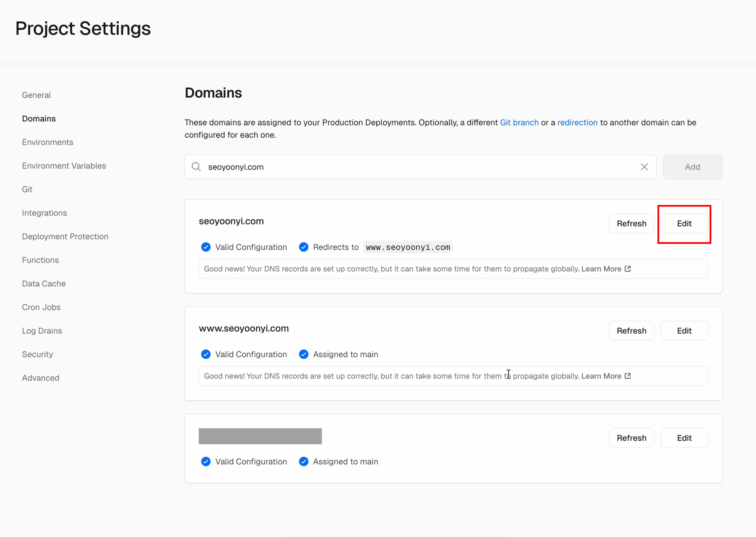Screen dimensions: 756x537
Task: Click Learn More in www.seoyoonyi.com notice
Action: [x=601, y=376]
